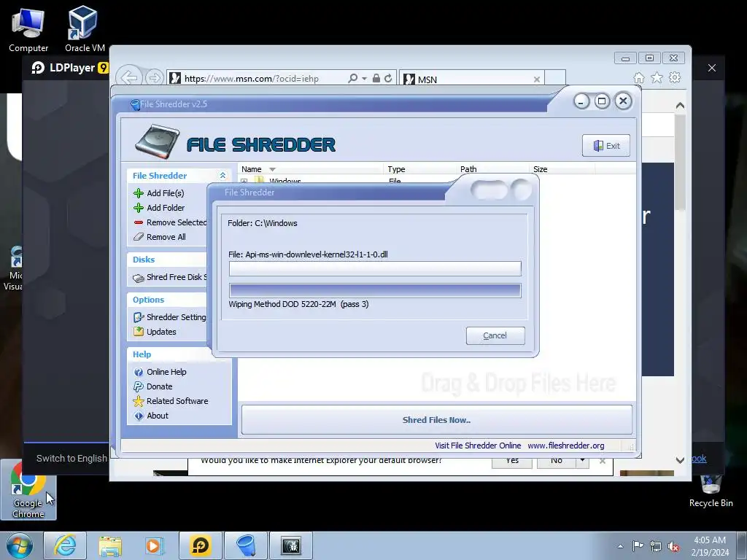Click the wiping pass progress bar

tap(375, 290)
